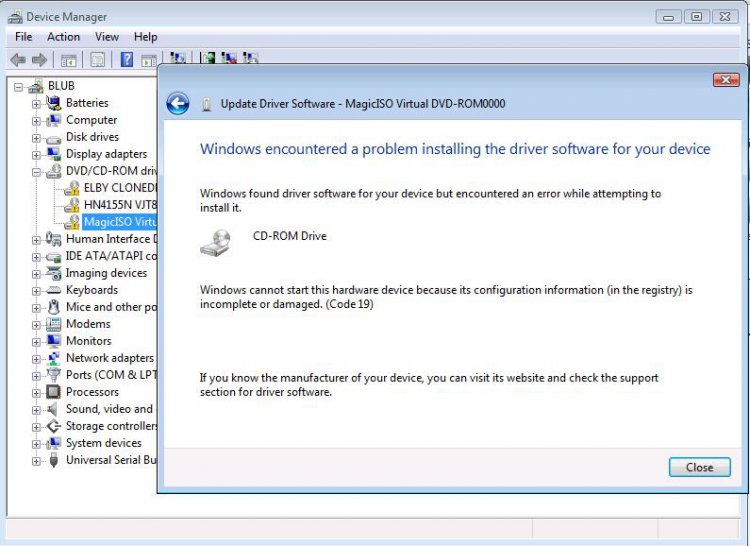Viewport: 750px width, 546px height.
Task: Click the Device Manager title bar icon
Action: [15, 17]
